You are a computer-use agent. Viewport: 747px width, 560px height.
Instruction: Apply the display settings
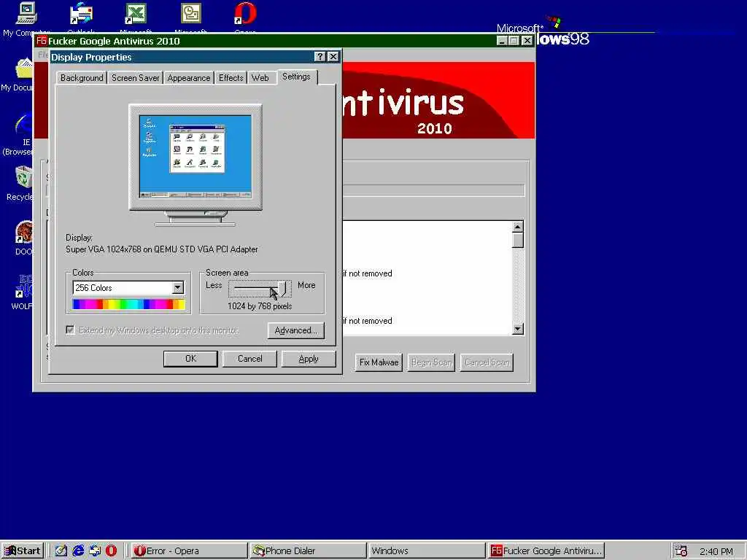(309, 359)
